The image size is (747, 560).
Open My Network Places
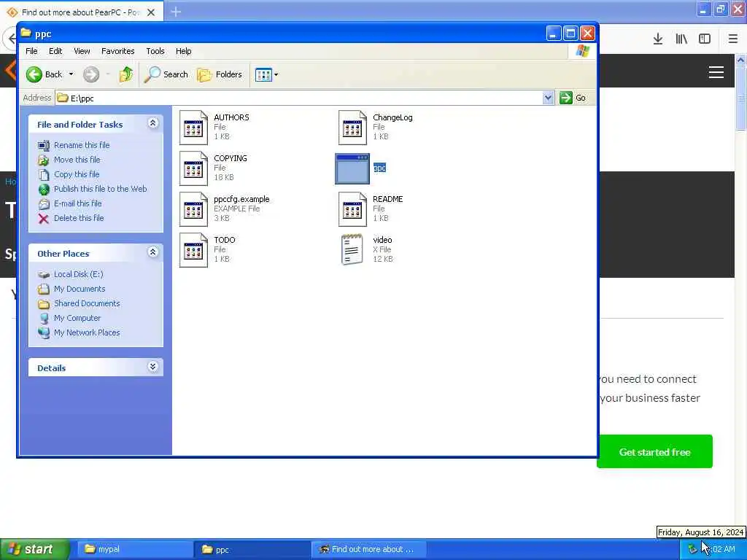pyautogui.click(x=87, y=332)
